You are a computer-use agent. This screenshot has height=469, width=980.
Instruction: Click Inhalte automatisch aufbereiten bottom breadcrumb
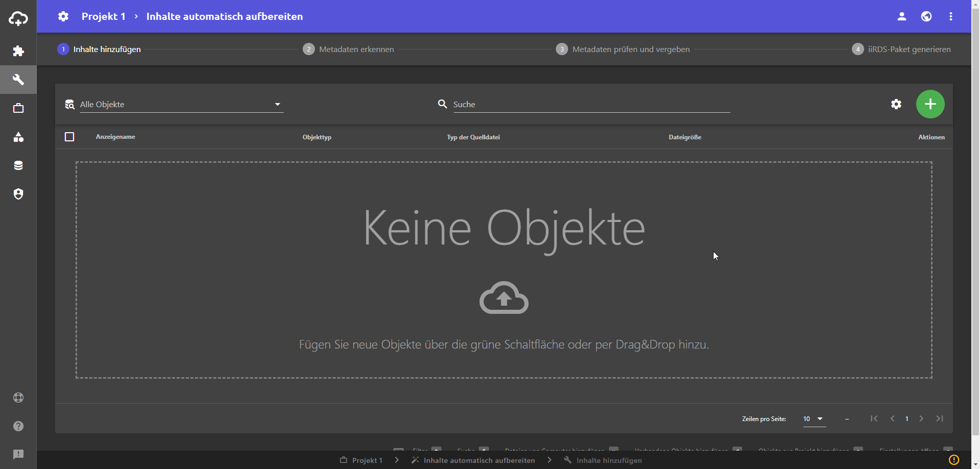tap(474, 460)
